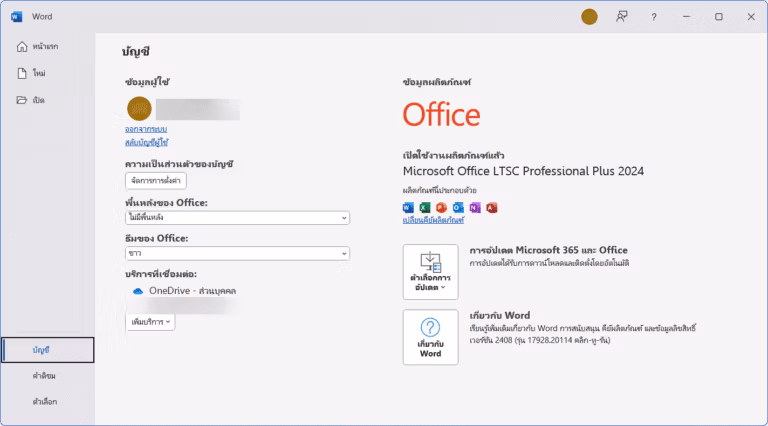The height and width of the screenshot is (426, 768).
Task: Click the New (ใหม่) document icon
Action: (x=22, y=73)
